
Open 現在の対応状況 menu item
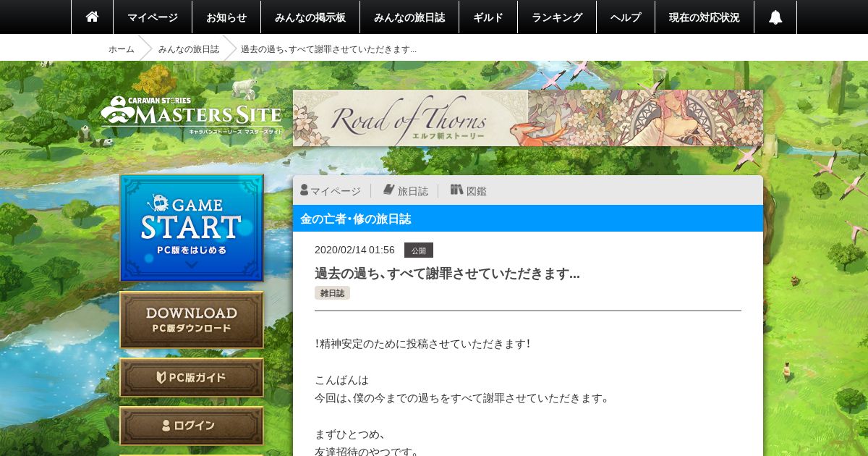tap(705, 17)
